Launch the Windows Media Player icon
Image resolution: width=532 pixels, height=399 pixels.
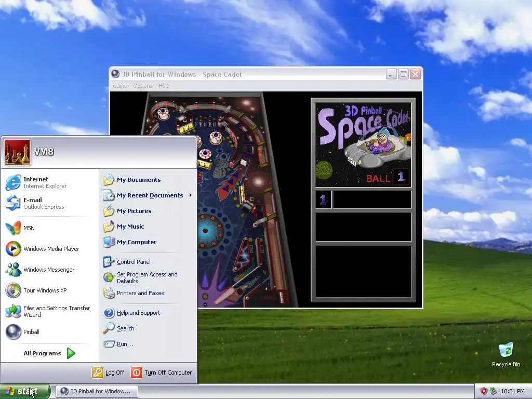coord(13,249)
